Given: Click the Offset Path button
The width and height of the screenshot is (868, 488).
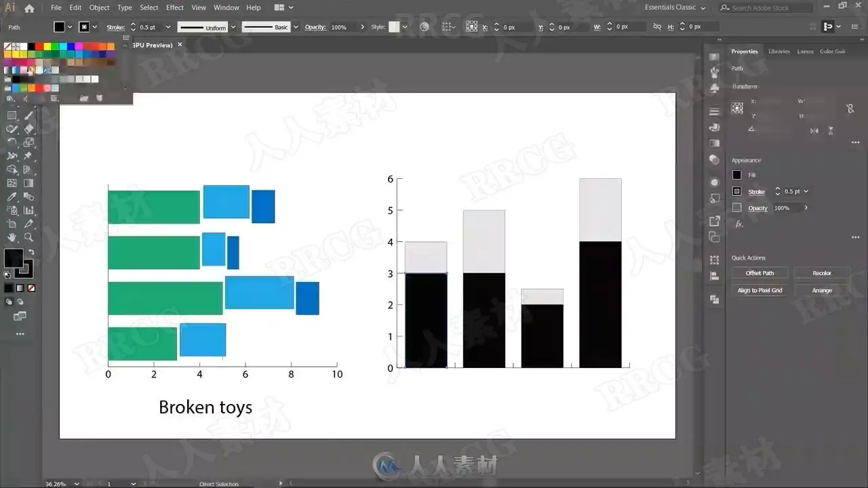Looking at the screenshot, I should tap(759, 273).
